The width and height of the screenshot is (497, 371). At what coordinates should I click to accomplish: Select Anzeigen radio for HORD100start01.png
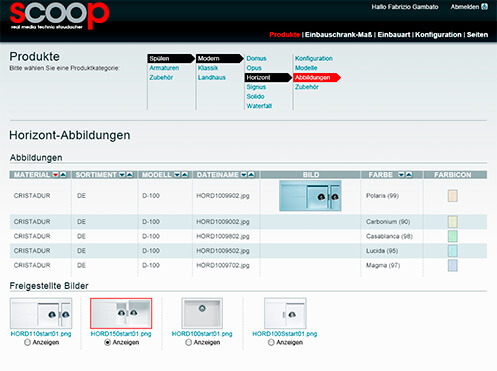tap(189, 342)
